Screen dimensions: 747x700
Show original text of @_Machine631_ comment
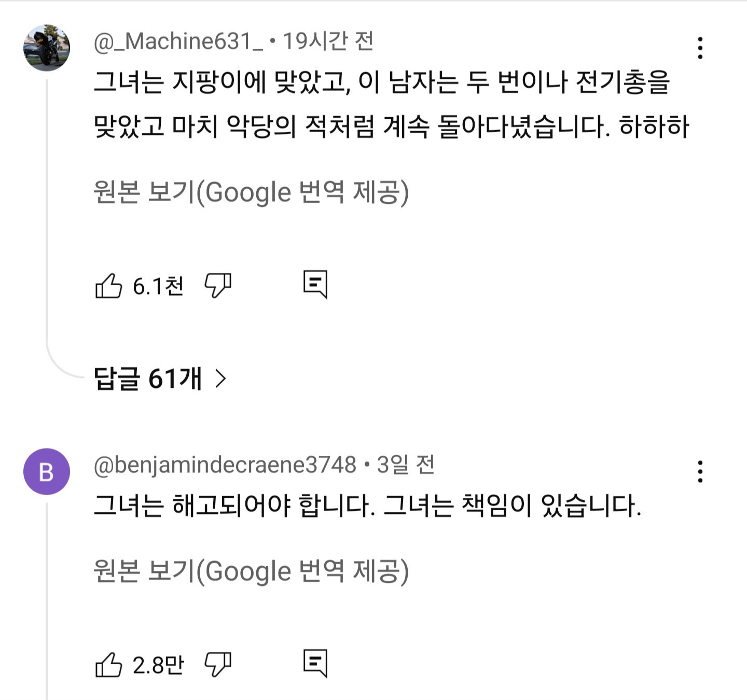point(251,192)
